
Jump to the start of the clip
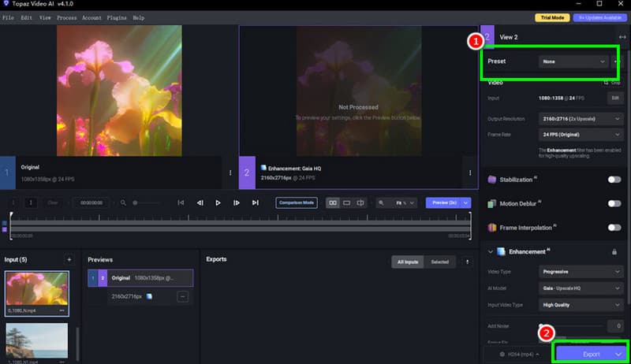point(181,202)
